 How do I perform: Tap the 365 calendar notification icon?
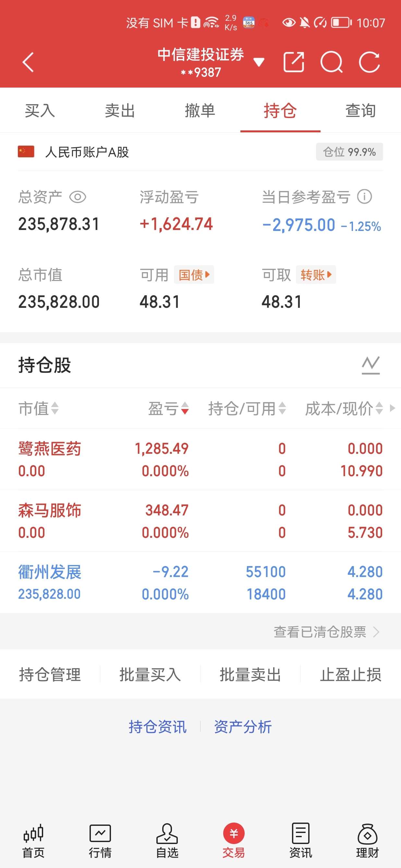pos(249,23)
